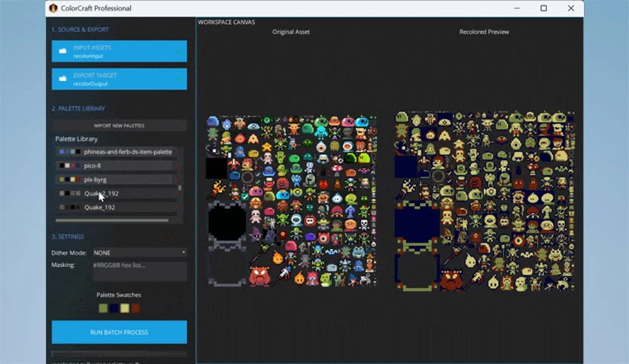This screenshot has height=364, width=629.
Task: Delete the pico-8 palette entry
Action: tap(177, 165)
